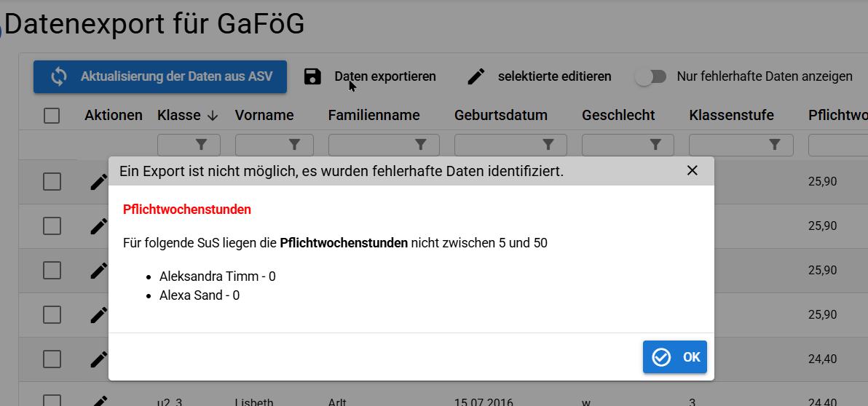Click the pencil icon for editing selected rows
This screenshot has width=868, height=406.
pos(476,76)
